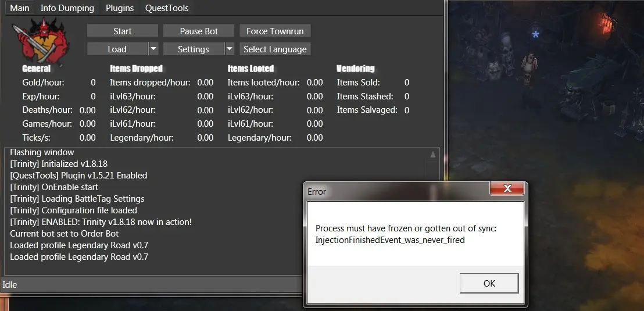644x311 pixels.
Task: Click the blue star marker in game
Action: [x=536, y=35]
